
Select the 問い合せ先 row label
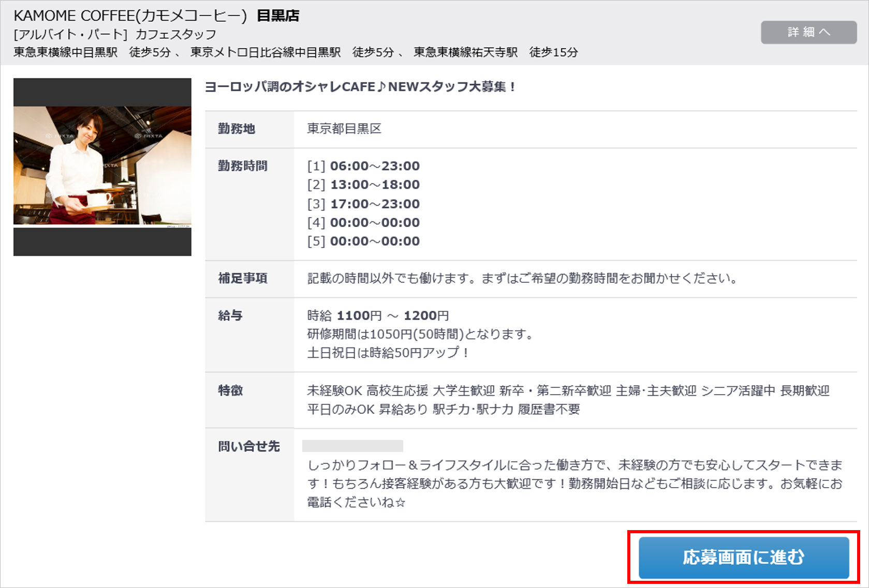click(249, 446)
